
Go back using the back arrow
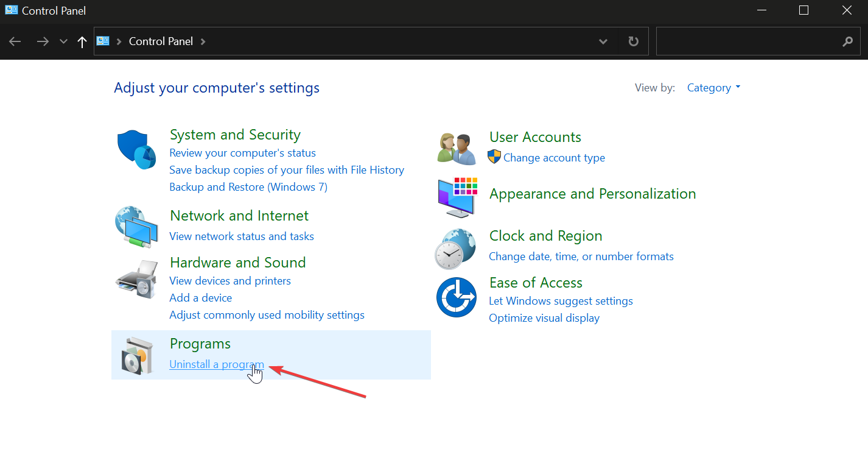tap(15, 41)
